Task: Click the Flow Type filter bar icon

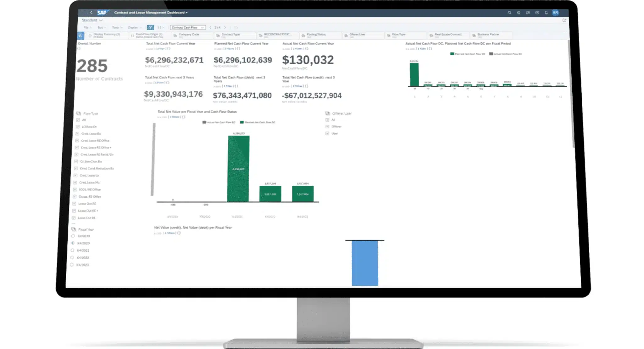Action: [x=389, y=36]
